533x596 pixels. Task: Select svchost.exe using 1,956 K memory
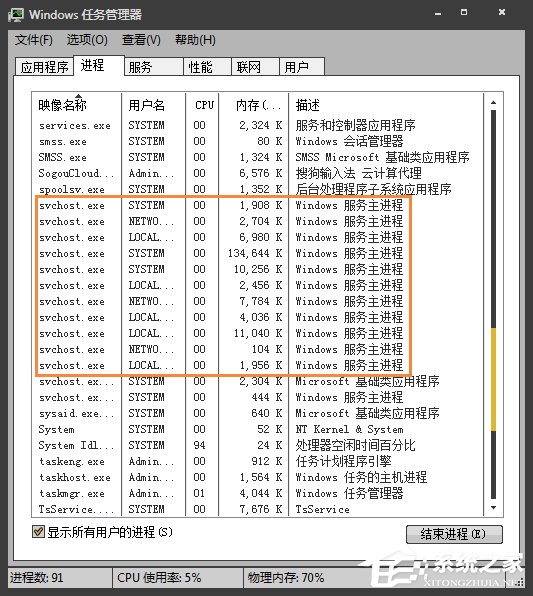coord(258,365)
